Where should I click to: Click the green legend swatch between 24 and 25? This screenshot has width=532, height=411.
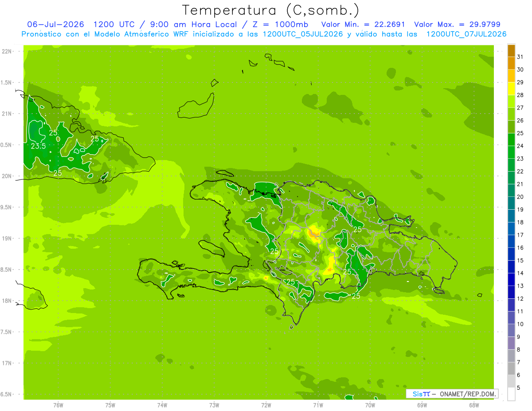click(x=511, y=140)
